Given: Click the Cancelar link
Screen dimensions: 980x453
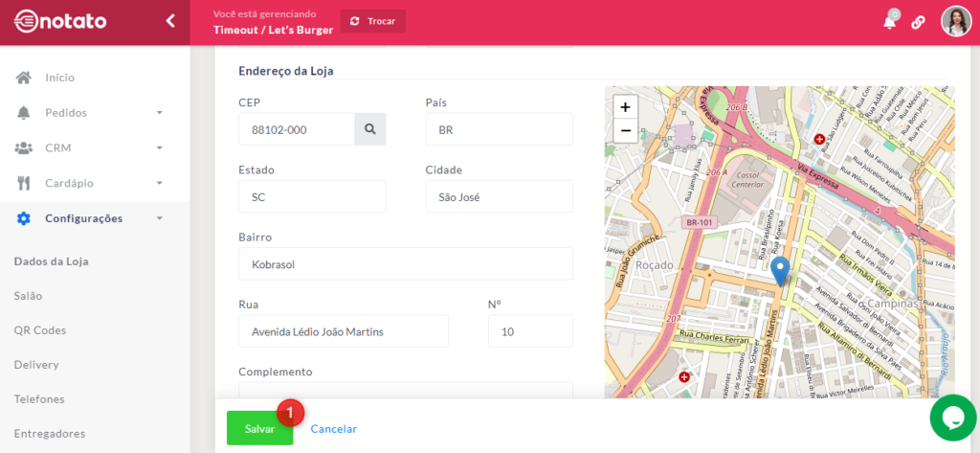Looking at the screenshot, I should [x=333, y=429].
